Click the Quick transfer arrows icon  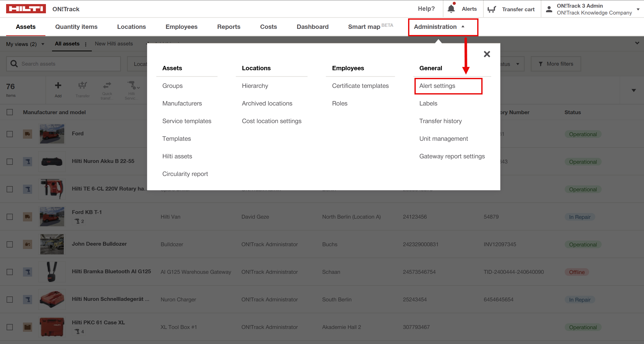coord(107,85)
